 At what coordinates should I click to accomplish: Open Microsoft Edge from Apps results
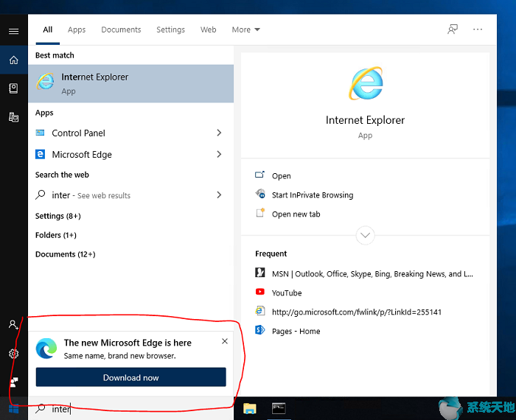131,154
